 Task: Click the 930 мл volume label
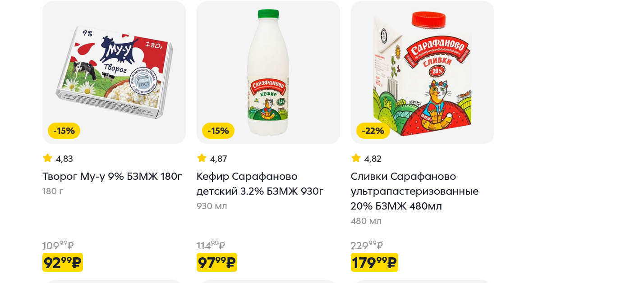tap(212, 206)
